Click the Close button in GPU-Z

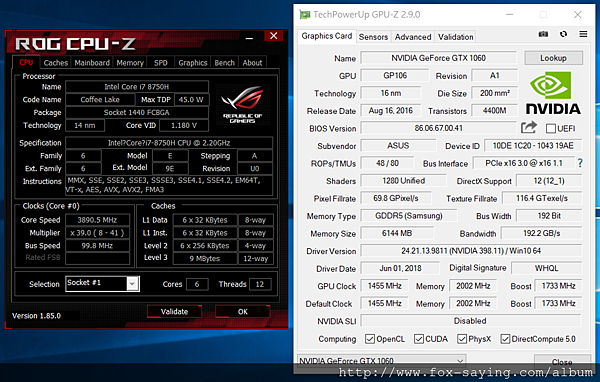coord(562,362)
